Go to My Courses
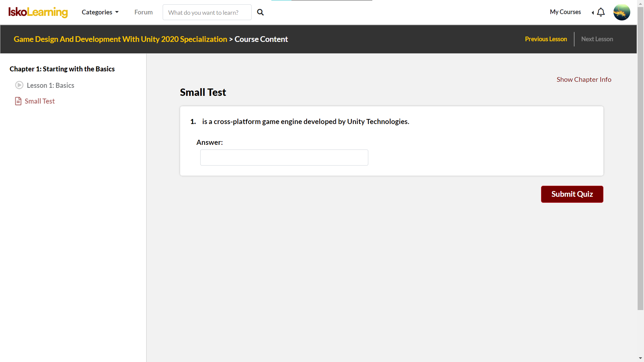Viewport: 644px width, 362px height. pyautogui.click(x=565, y=12)
